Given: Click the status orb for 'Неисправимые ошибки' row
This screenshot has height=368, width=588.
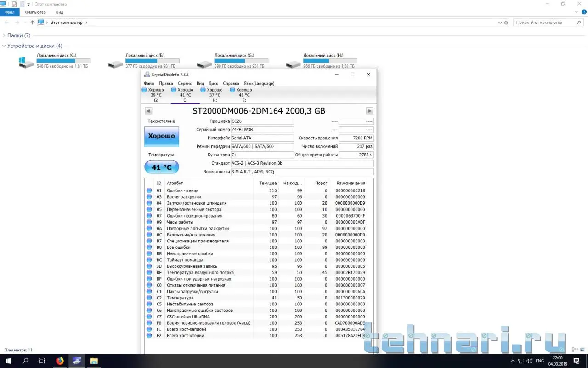Looking at the screenshot, I should [149, 253].
